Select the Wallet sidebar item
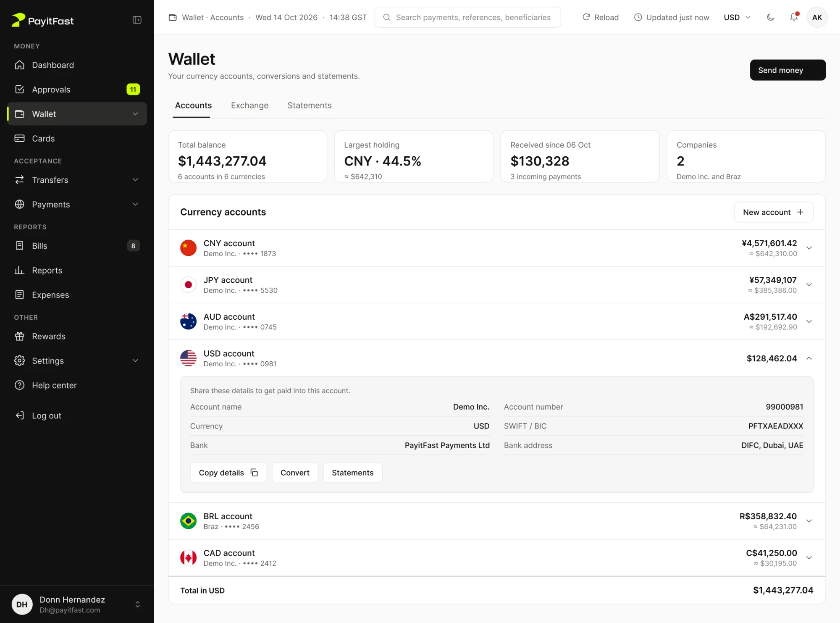 [77, 114]
